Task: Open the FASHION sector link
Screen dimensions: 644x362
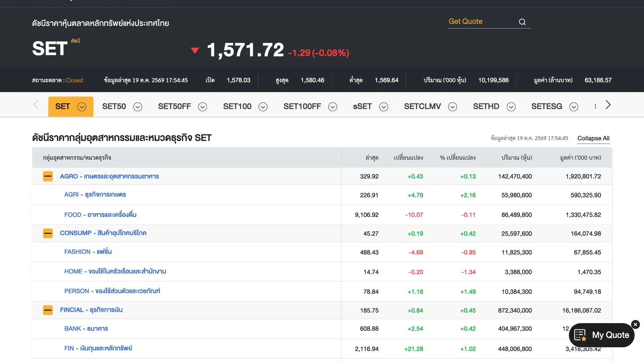Action: pos(88,252)
